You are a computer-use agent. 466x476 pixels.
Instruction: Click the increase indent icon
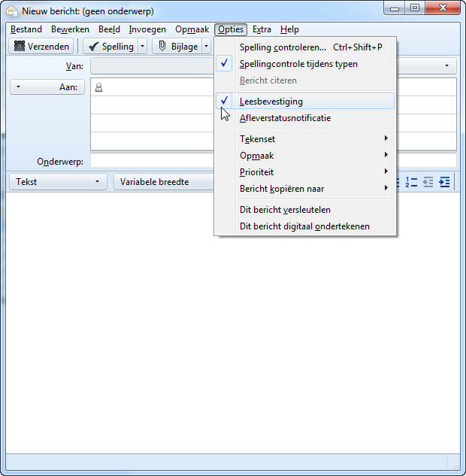click(x=444, y=182)
